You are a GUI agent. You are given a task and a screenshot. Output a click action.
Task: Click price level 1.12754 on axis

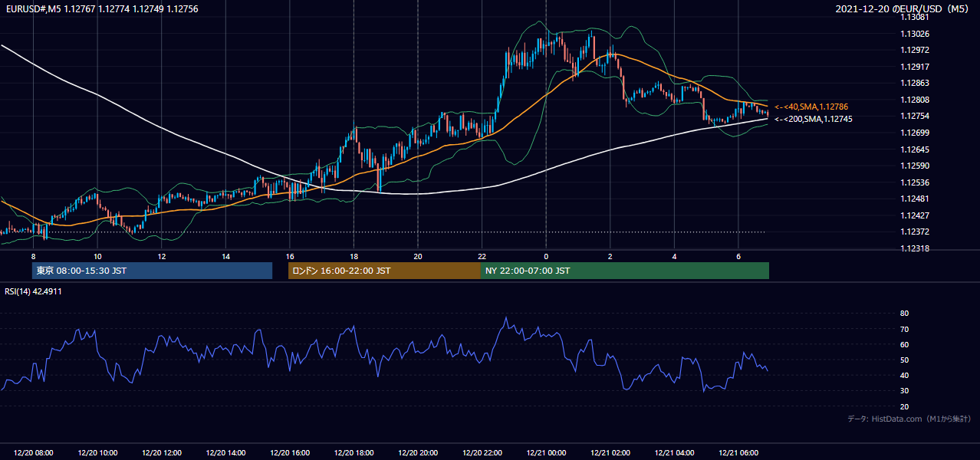tap(915, 116)
